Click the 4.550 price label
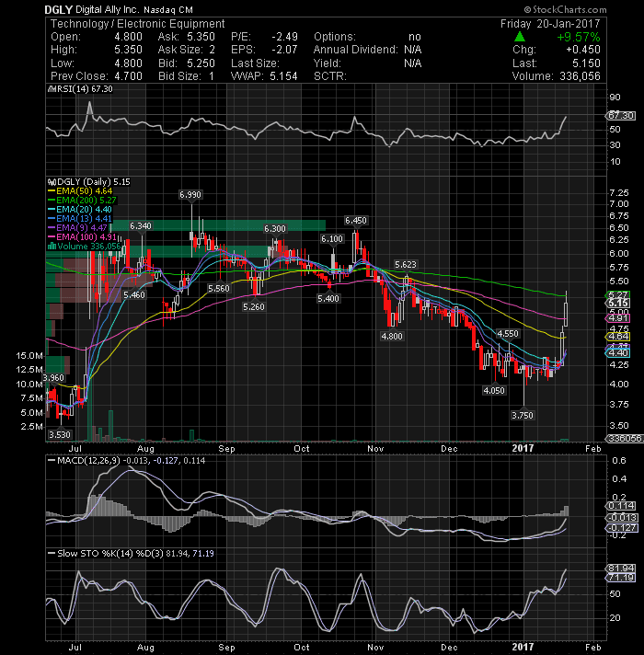Image resolution: width=644 pixels, height=655 pixels. coord(508,334)
